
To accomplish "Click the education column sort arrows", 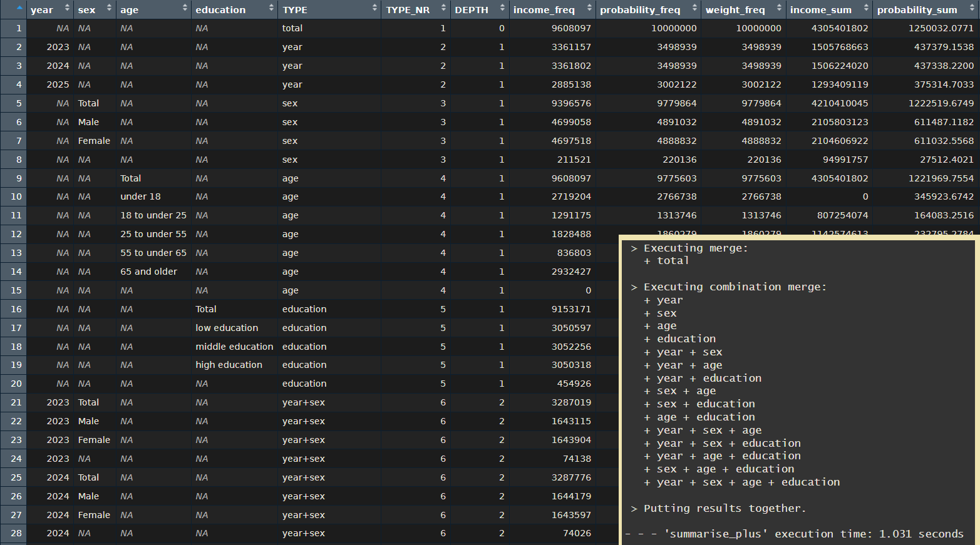I will pyautogui.click(x=271, y=9).
